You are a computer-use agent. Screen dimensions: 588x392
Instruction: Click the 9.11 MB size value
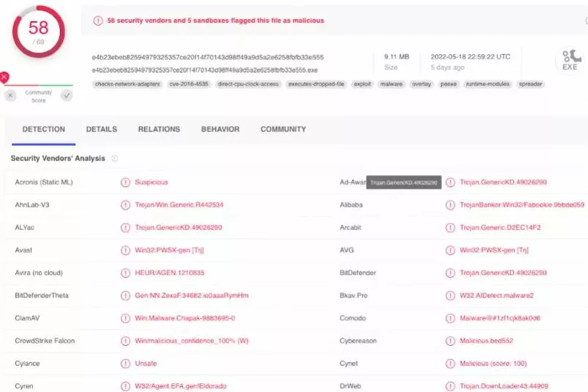point(397,56)
